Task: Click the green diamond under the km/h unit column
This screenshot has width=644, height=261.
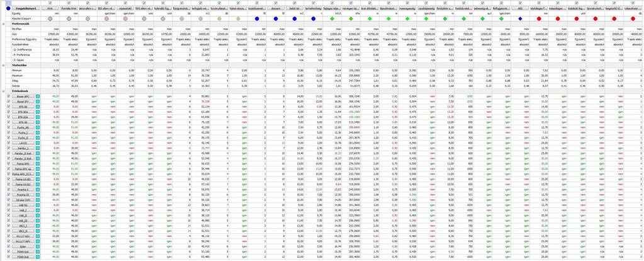Action: tap(332, 19)
